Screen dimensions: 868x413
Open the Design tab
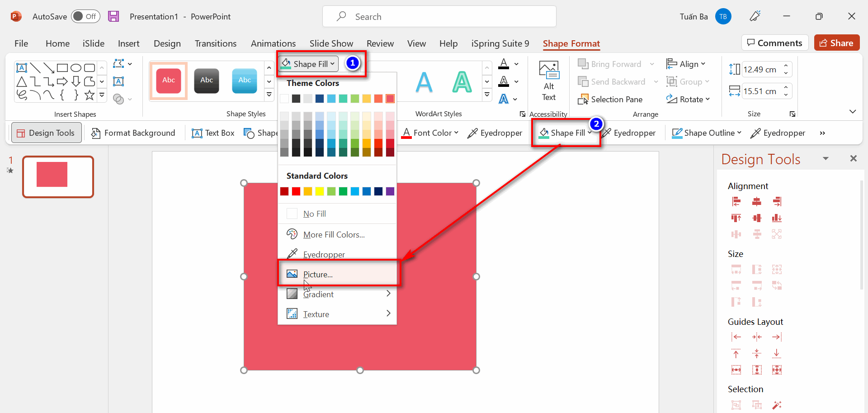coord(167,43)
